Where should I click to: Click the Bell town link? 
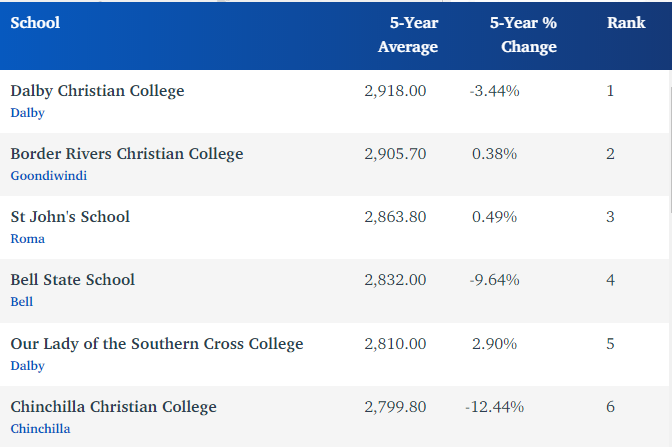tap(22, 301)
